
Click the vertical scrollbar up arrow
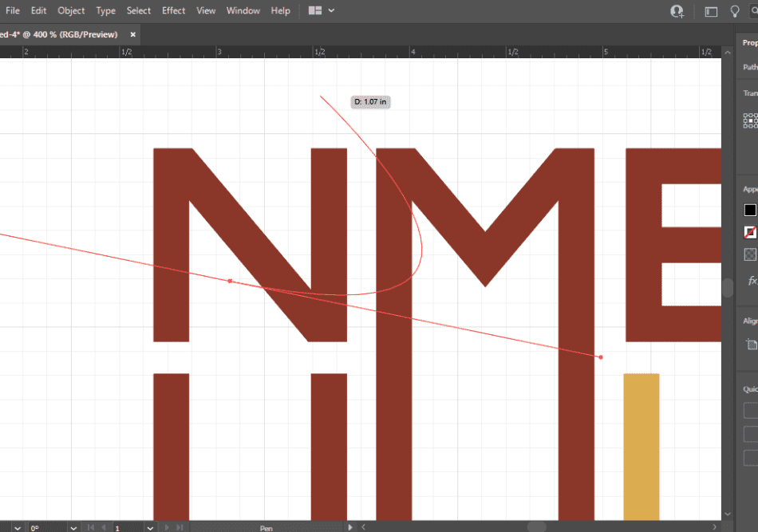(x=728, y=52)
